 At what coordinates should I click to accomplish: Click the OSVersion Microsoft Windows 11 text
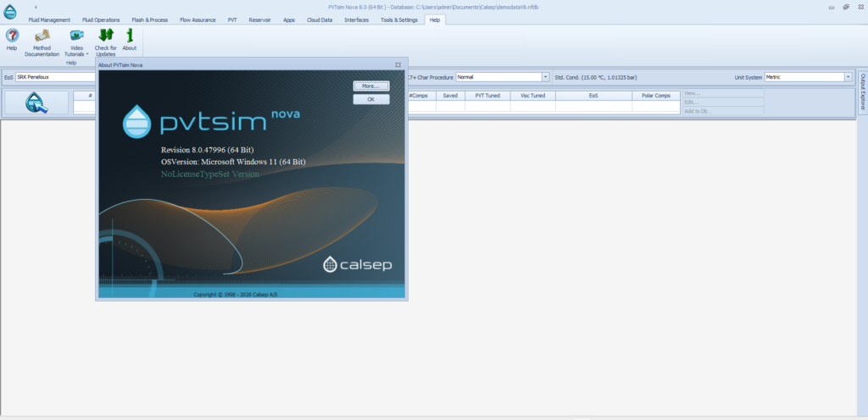[233, 162]
